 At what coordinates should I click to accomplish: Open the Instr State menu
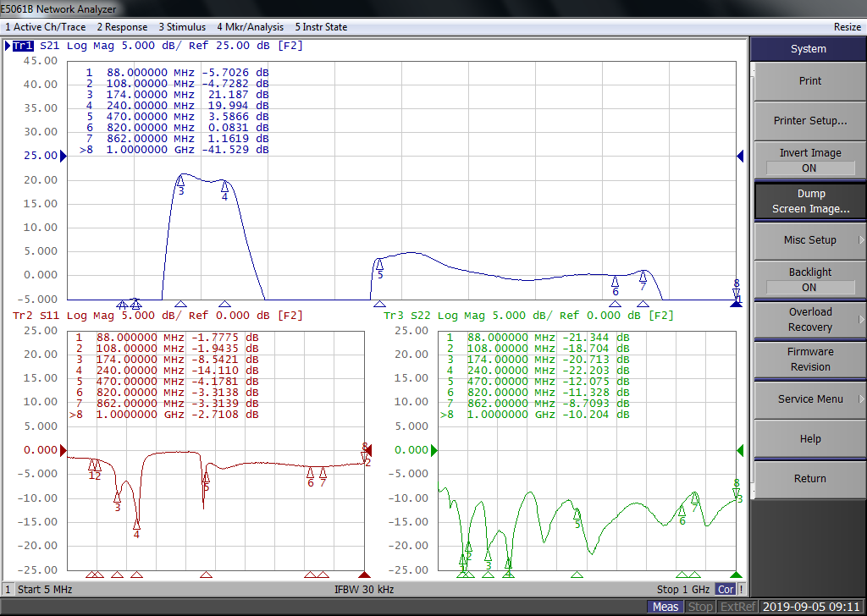pos(321,27)
